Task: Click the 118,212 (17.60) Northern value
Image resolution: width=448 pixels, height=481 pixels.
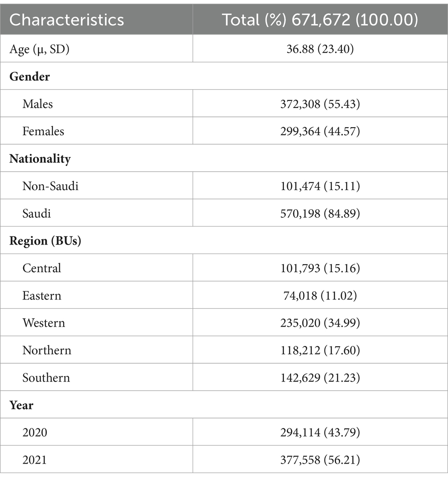Action: pos(320,350)
